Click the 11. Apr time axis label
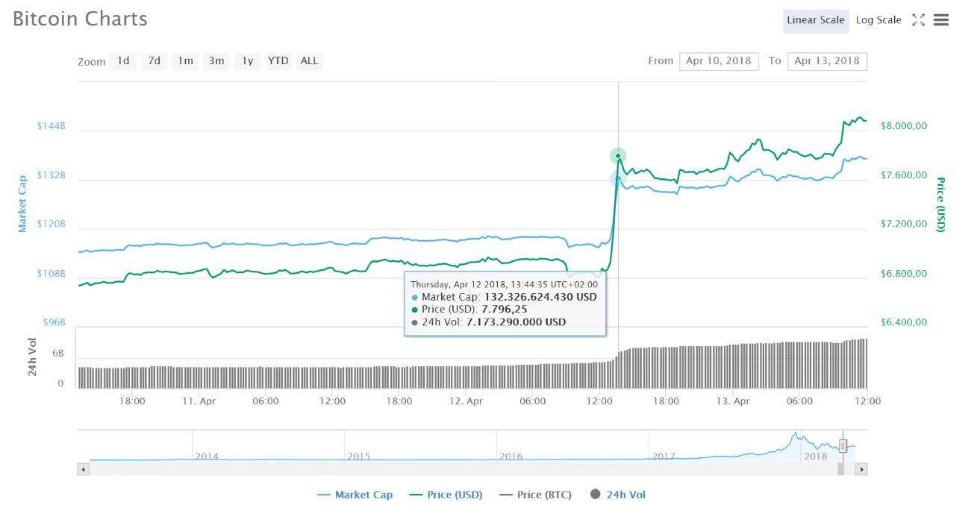This screenshot has width=980, height=508. click(x=199, y=401)
